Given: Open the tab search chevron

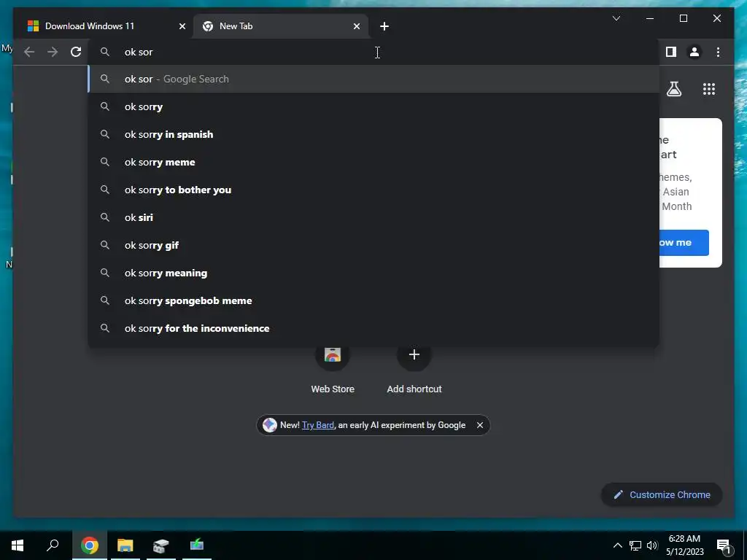Looking at the screenshot, I should click(x=616, y=18).
